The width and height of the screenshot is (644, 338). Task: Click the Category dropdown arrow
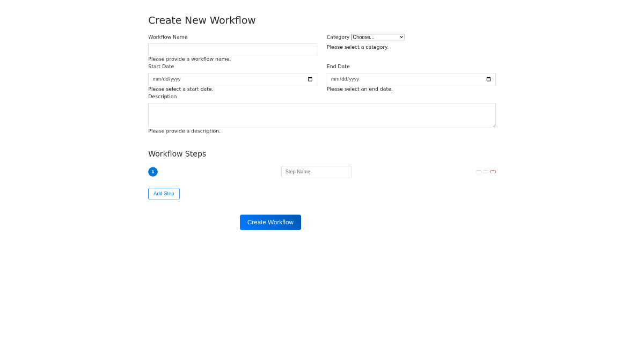click(400, 36)
